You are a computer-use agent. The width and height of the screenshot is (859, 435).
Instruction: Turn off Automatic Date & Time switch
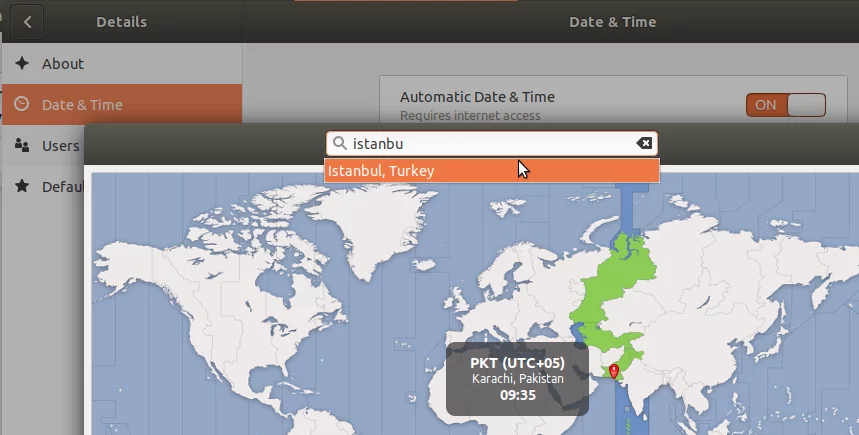click(785, 104)
